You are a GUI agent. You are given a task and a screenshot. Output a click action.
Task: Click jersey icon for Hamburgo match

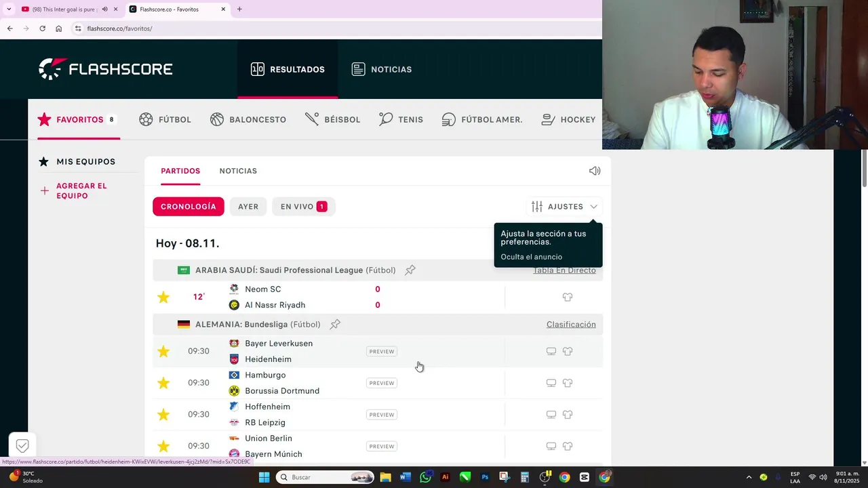click(x=568, y=383)
